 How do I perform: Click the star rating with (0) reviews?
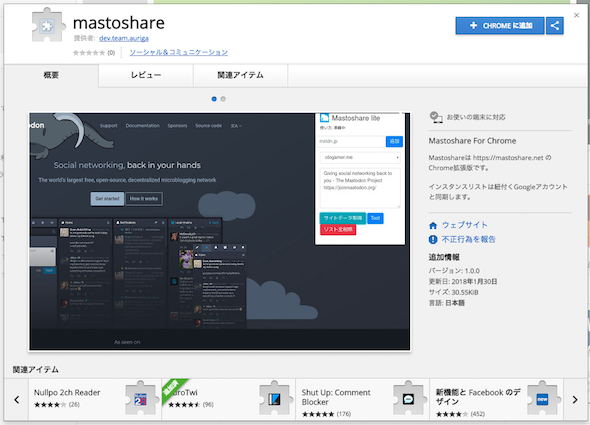tap(94, 53)
